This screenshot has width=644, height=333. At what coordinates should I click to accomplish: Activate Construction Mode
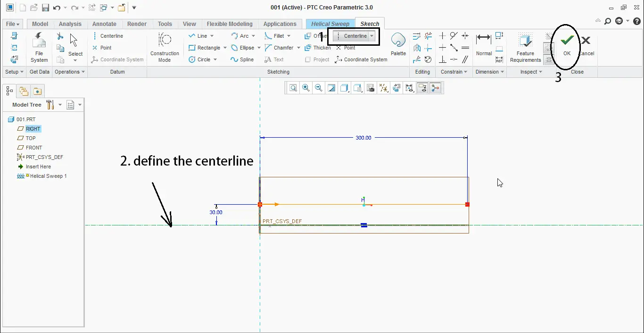coord(165,48)
